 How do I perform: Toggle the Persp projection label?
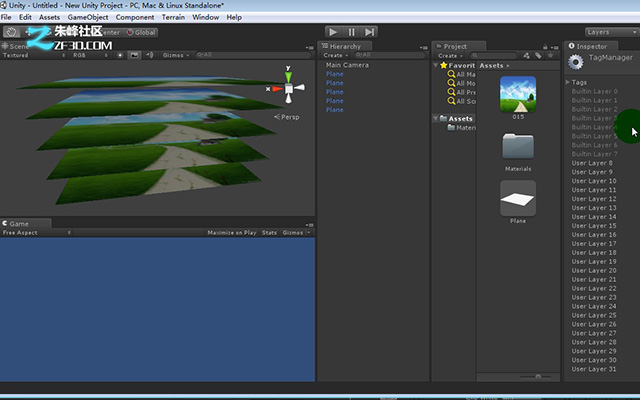287,117
